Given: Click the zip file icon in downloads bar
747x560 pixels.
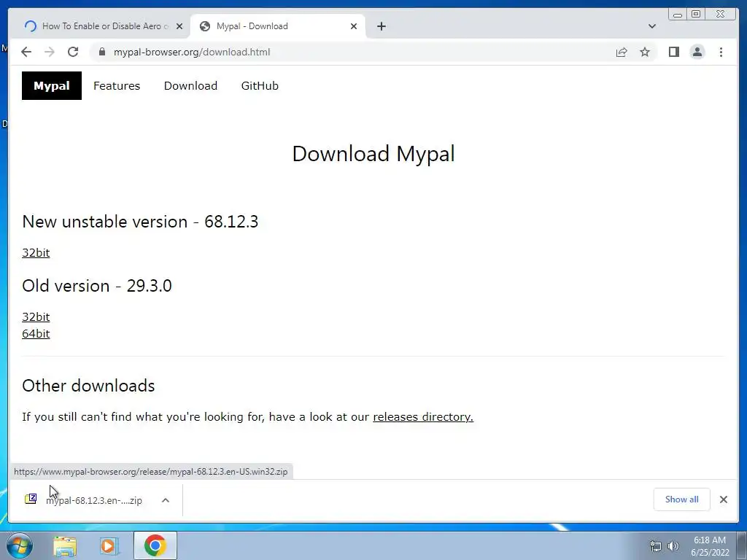Looking at the screenshot, I should [x=31, y=499].
